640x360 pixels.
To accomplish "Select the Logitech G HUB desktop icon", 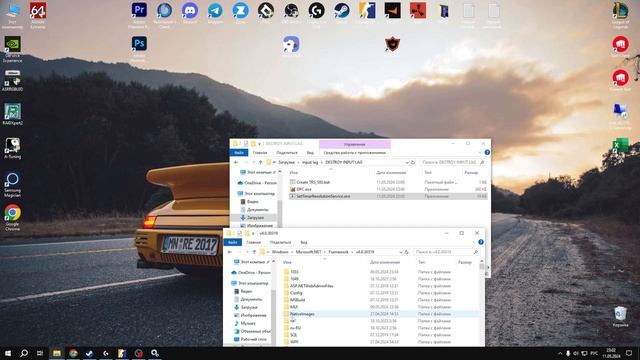I will click(x=316, y=15).
